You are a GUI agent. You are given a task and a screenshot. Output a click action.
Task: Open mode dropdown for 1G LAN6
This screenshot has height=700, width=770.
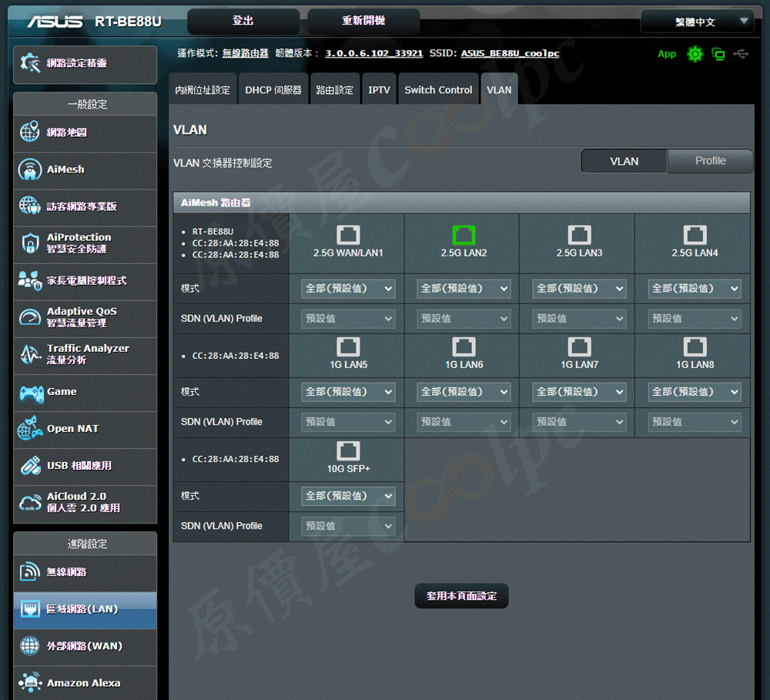[x=464, y=392]
